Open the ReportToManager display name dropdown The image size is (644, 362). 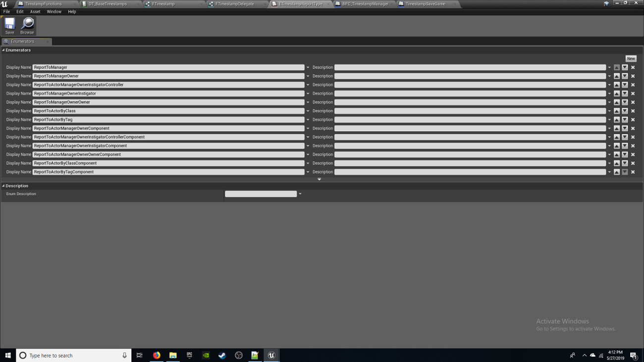308,67
